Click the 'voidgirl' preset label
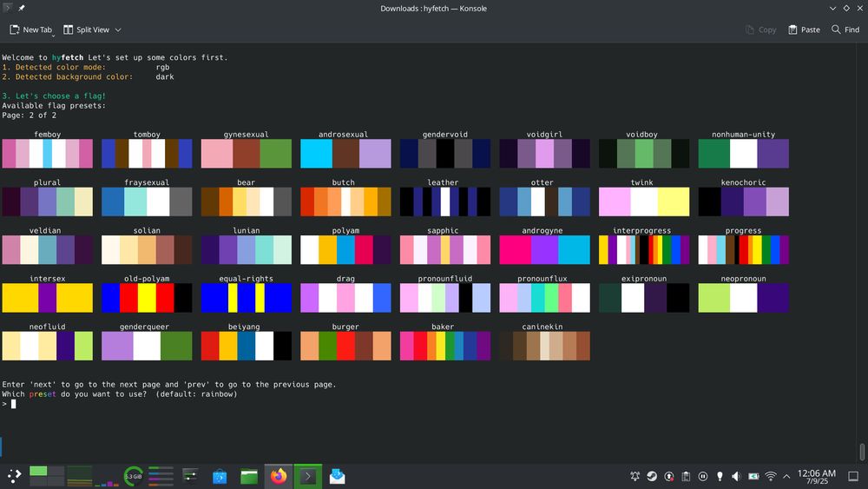The height and width of the screenshot is (489, 868). [545, 134]
